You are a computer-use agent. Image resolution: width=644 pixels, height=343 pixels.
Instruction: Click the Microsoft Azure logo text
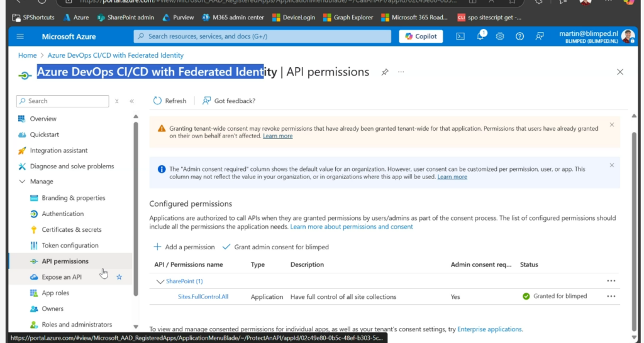coord(69,36)
